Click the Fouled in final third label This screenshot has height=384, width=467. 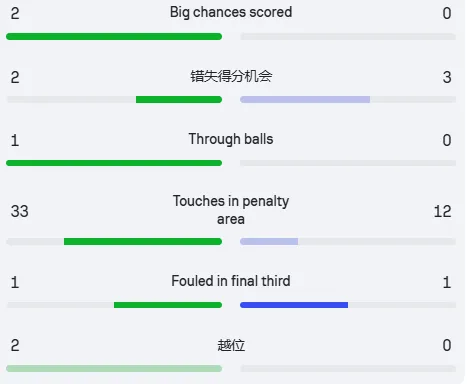pyautogui.click(x=231, y=281)
